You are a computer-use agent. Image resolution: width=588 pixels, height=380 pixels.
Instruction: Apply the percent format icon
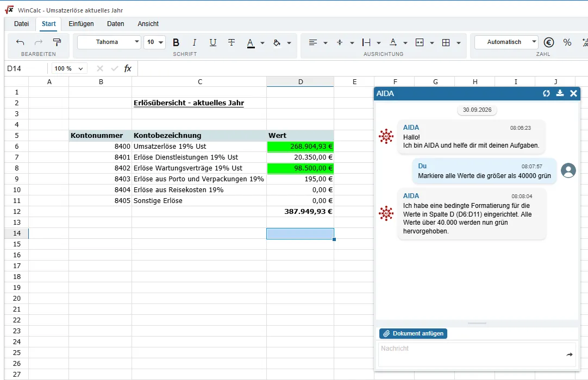(x=567, y=42)
